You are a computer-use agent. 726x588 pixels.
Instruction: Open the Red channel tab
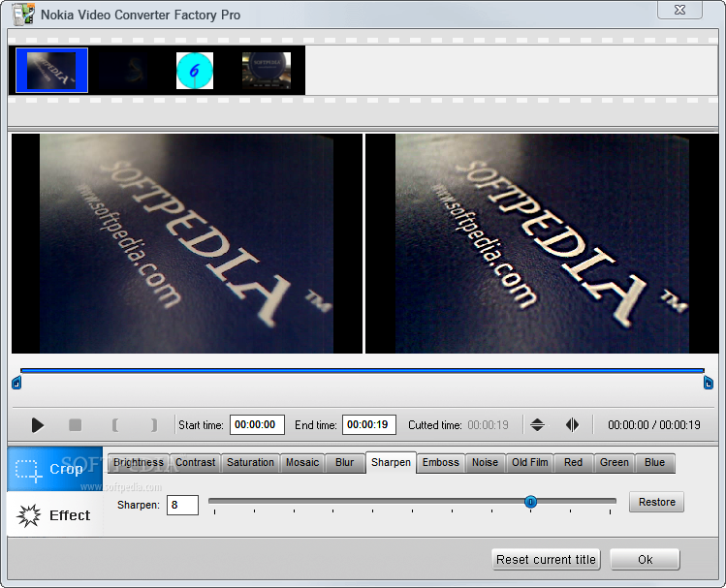tap(573, 463)
